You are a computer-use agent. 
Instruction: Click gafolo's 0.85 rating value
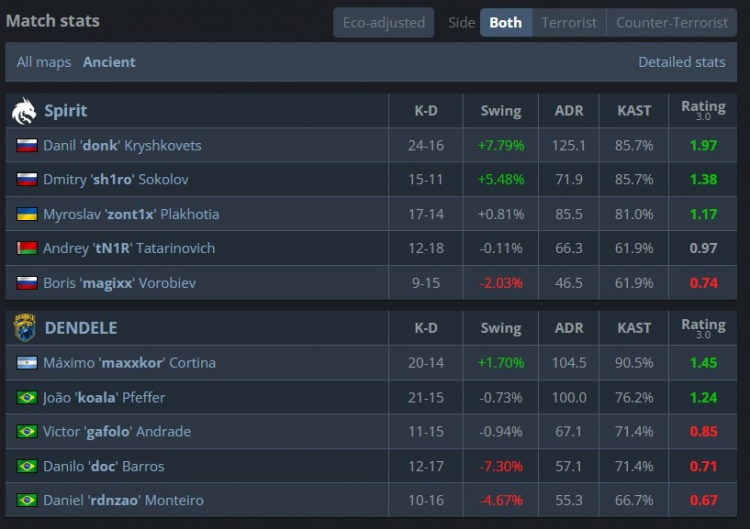[703, 431]
